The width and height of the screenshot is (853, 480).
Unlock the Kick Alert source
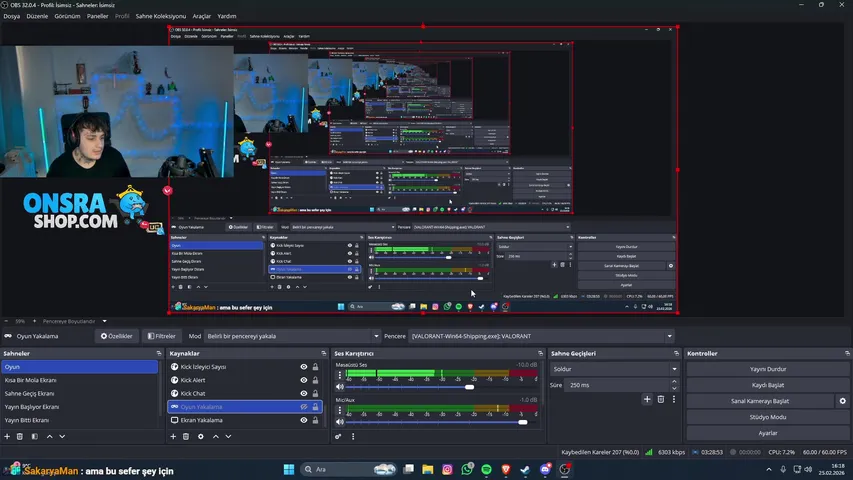(316, 380)
